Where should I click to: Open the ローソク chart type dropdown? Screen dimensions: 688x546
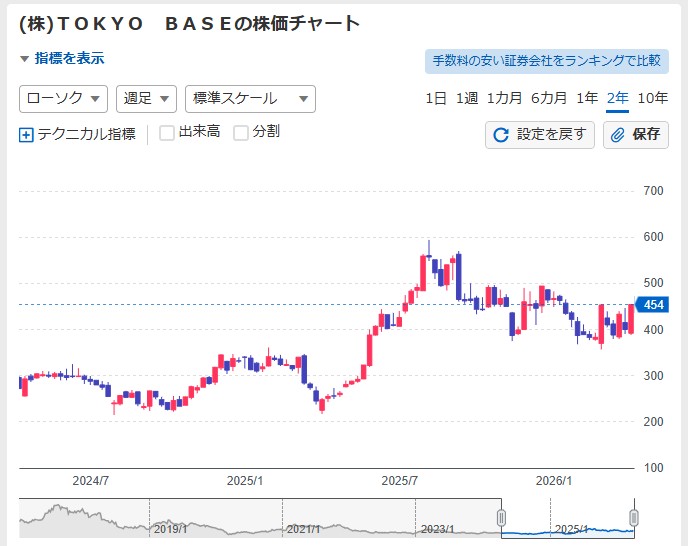(x=64, y=99)
